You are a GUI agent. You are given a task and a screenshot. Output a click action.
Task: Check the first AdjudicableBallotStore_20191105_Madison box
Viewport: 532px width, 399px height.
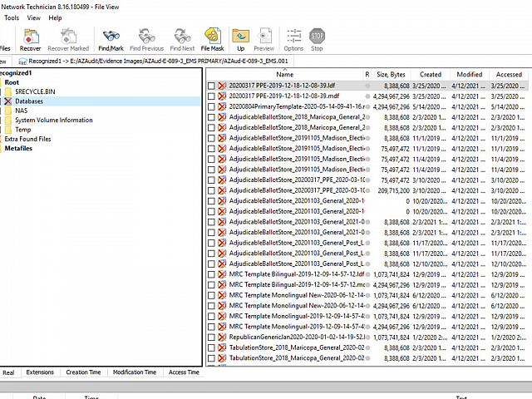[x=211, y=138]
